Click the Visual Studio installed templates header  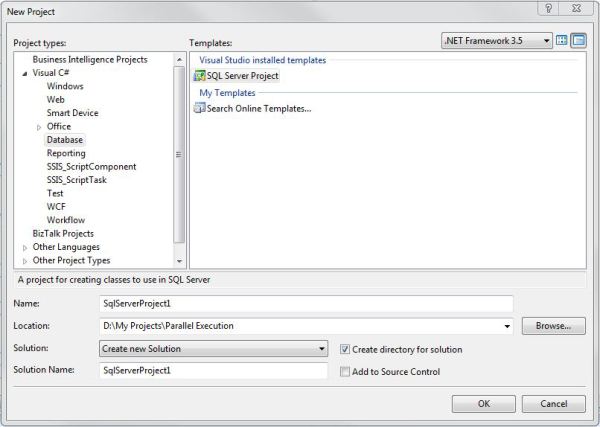[262, 60]
